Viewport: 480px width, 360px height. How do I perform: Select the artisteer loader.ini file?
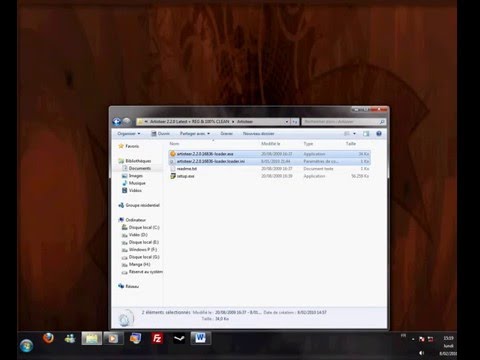(269, 161)
